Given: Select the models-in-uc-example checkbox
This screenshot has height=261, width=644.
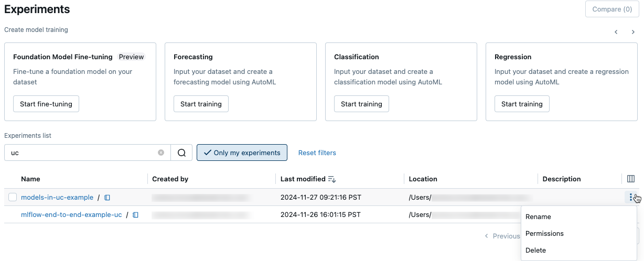Looking at the screenshot, I should pyautogui.click(x=13, y=198).
